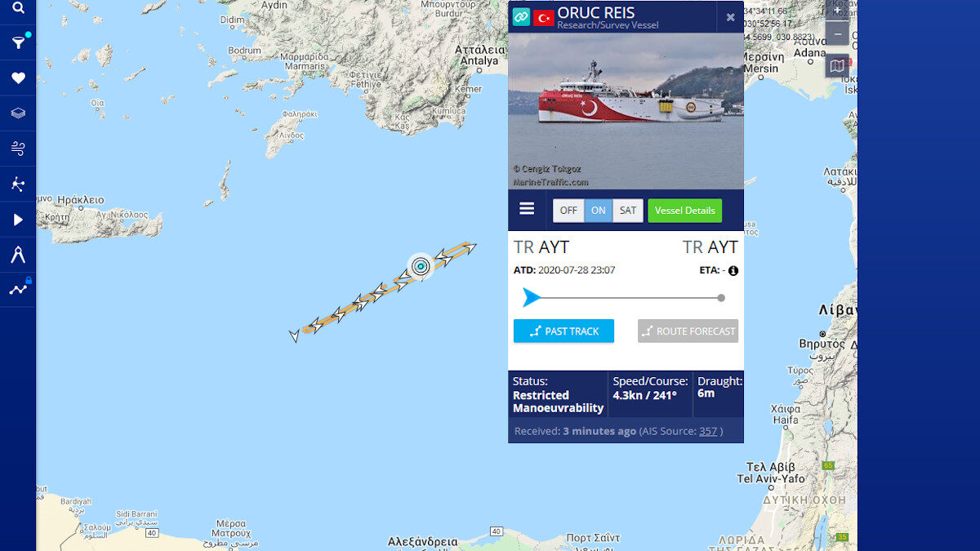Expand the hamburger menu in vessel popup

click(527, 209)
